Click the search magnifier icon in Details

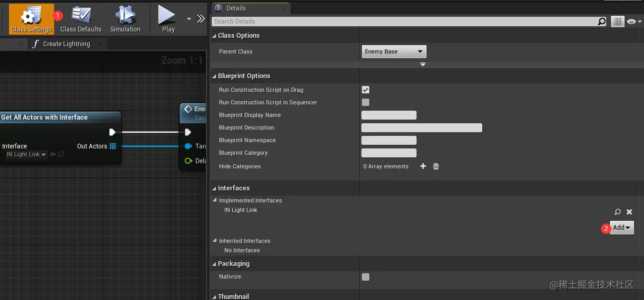(602, 22)
